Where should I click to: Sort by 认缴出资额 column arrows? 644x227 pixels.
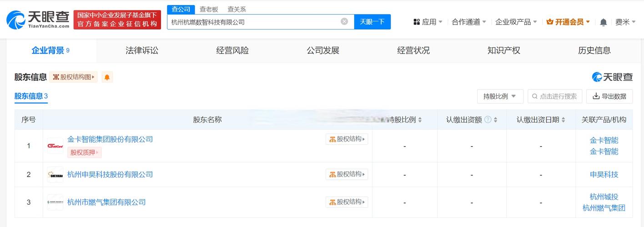click(x=495, y=120)
